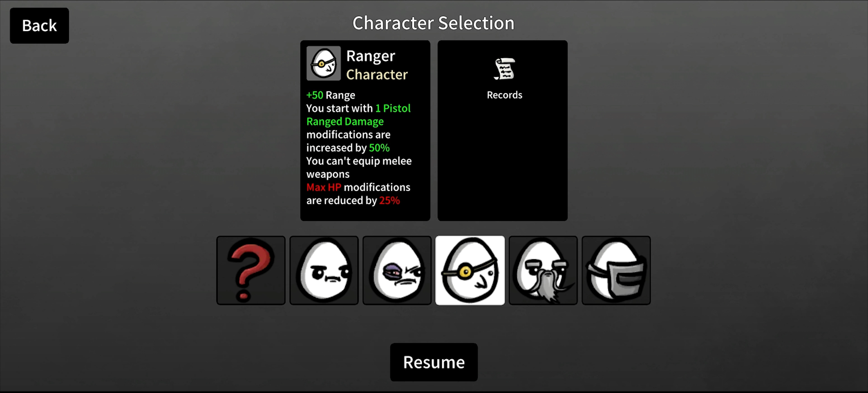Choose the plain angry-faced egg character
868x393 pixels.
pyautogui.click(x=324, y=270)
